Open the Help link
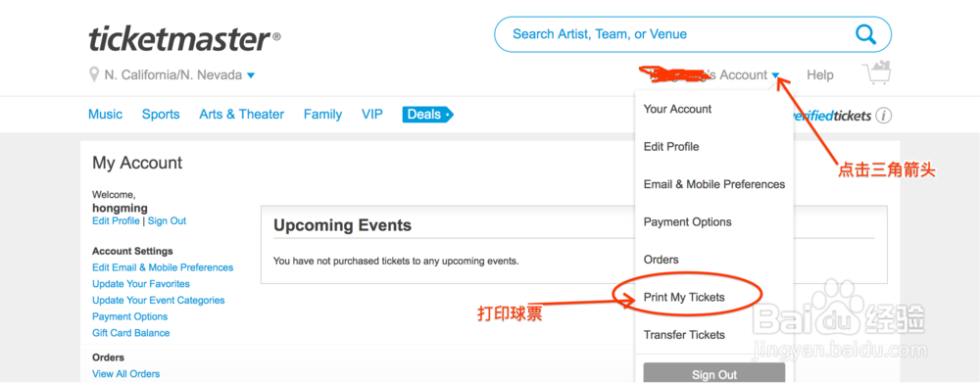980x383 pixels. point(820,75)
